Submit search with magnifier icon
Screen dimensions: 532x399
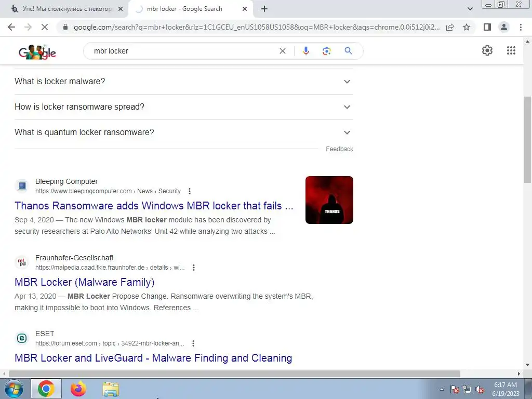[348, 51]
